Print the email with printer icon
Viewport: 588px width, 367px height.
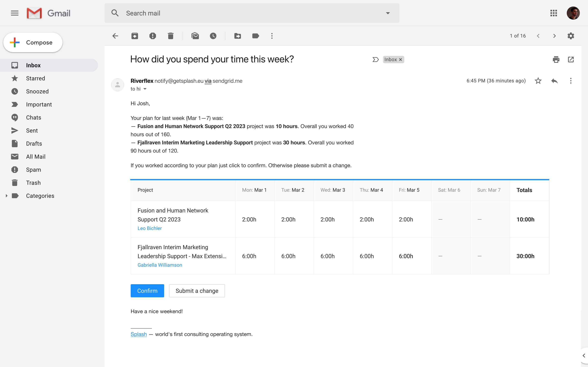pyautogui.click(x=556, y=60)
